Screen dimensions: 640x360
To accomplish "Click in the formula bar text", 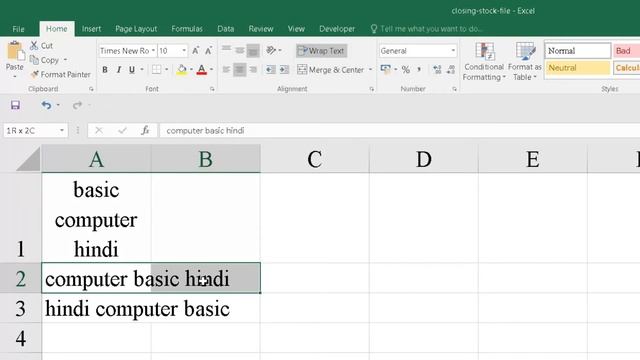I will (205, 131).
